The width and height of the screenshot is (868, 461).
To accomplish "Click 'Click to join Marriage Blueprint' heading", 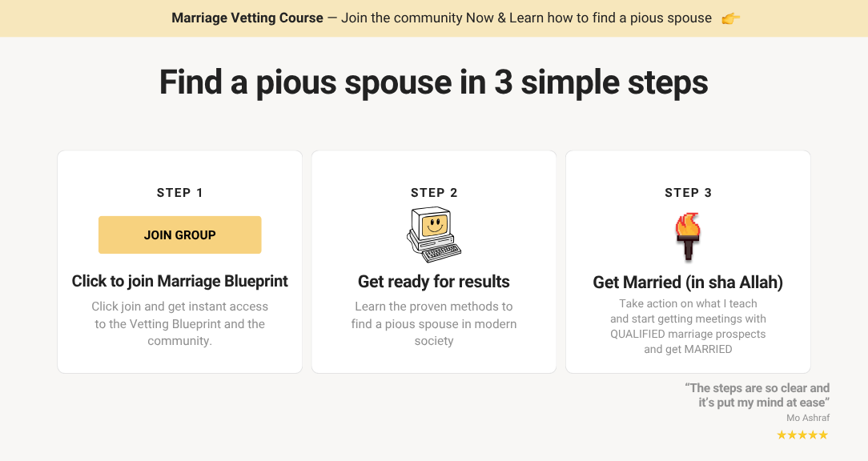I will (x=179, y=281).
